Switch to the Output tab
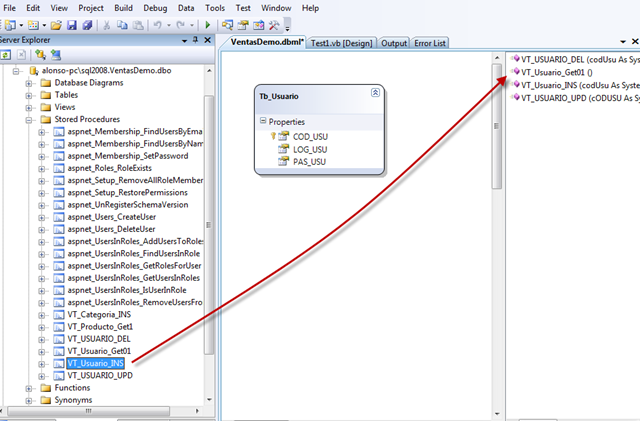The image size is (640, 421). (394, 43)
